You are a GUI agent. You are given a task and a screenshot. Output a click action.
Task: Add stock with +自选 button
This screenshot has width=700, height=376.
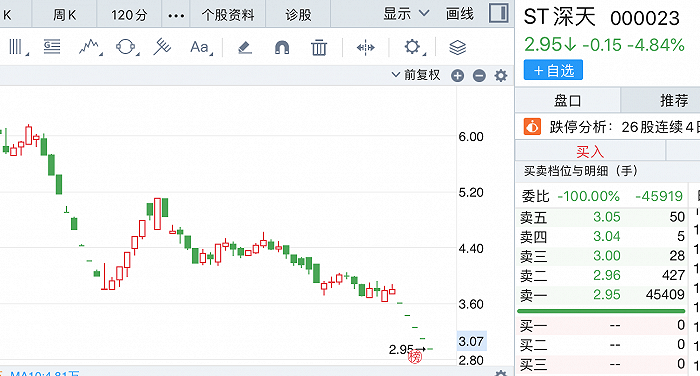tap(553, 71)
